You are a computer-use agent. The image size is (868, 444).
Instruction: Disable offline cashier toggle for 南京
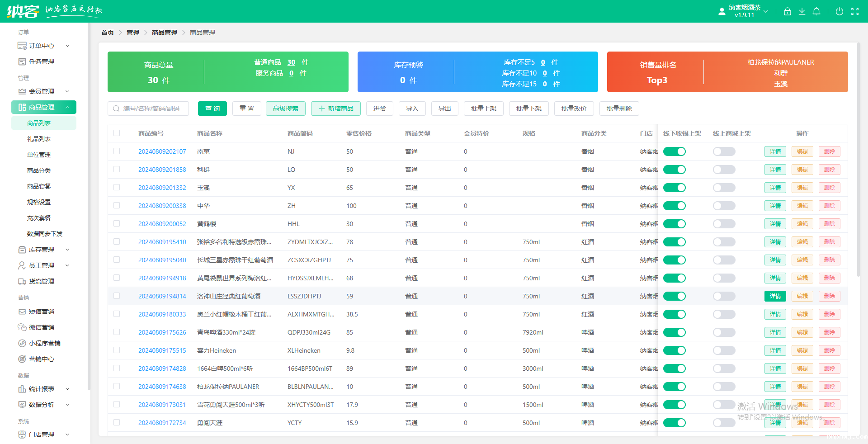675,151
